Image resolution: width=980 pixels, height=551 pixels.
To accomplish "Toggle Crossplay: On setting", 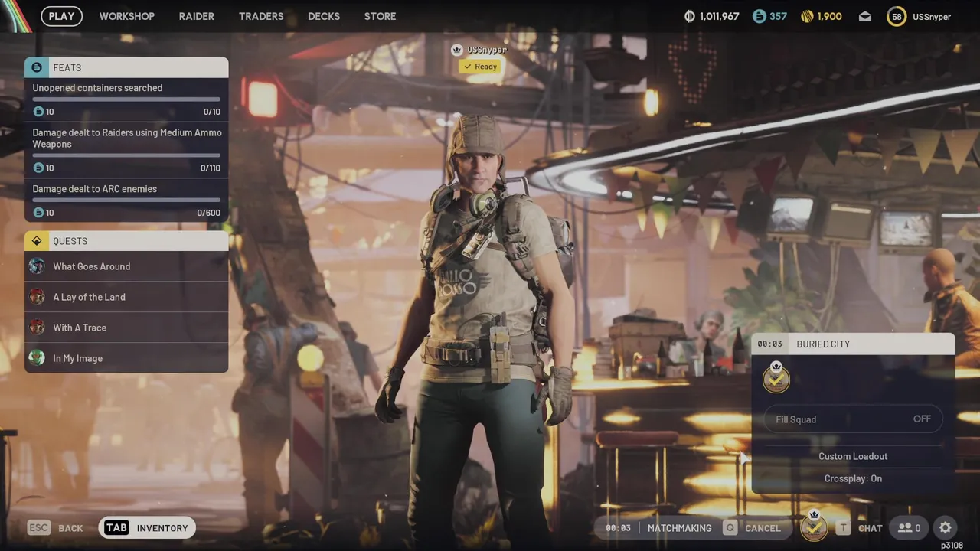I will click(853, 478).
